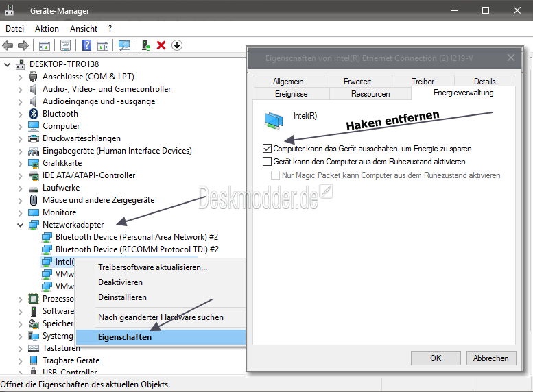This screenshot has width=533, height=392.
Task: Maximize the Geräte-Manager window
Action: coord(486,10)
